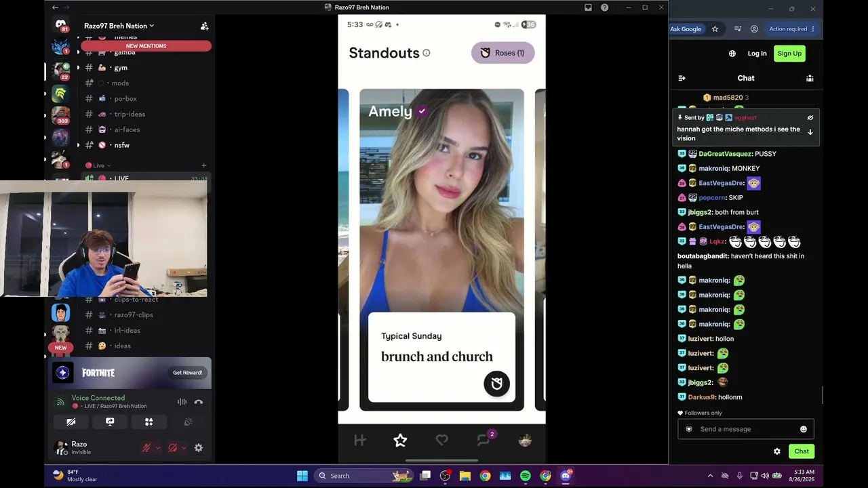Open the soundboard in Discord voice panel
Screen dimensions: 868x488
pyautogui.click(x=188, y=422)
